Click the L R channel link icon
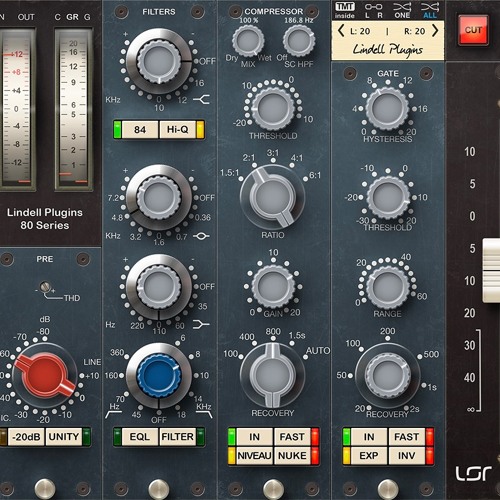 click(x=373, y=10)
